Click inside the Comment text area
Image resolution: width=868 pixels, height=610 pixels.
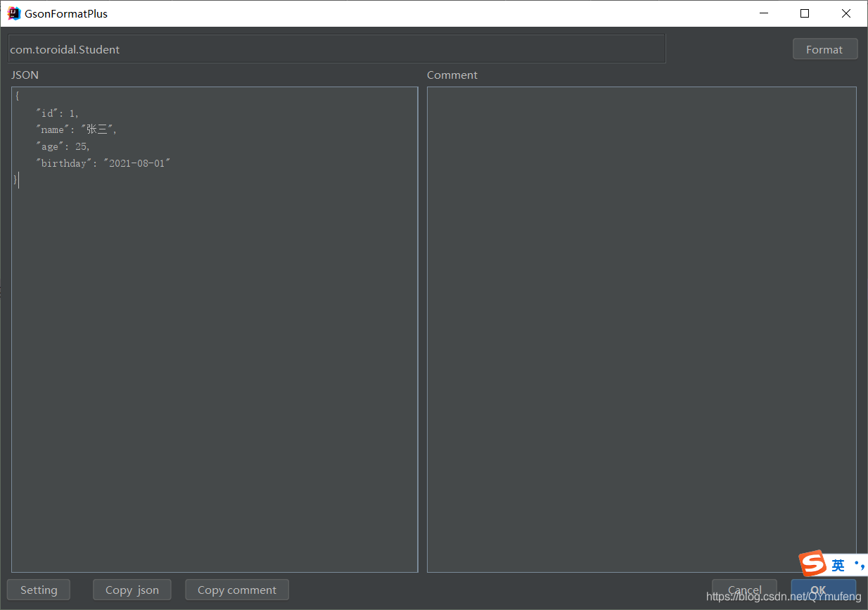click(642, 329)
